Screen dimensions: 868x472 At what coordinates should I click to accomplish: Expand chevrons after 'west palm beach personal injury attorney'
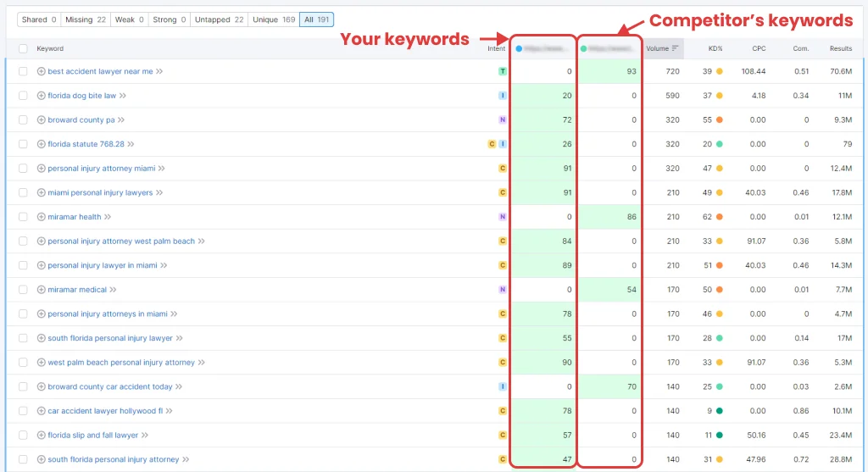coord(202,363)
